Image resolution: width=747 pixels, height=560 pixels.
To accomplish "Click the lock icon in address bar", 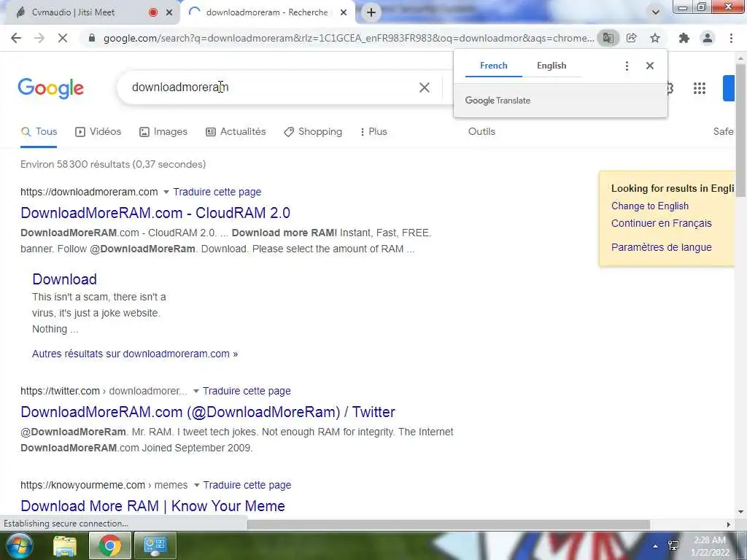I will pyautogui.click(x=92, y=38).
